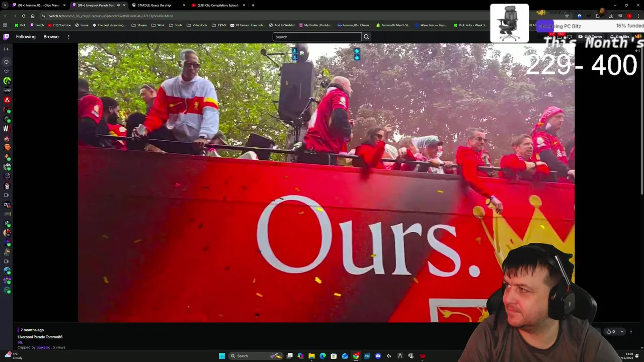Click first followed channel avatar in sidebar

[x=7, y=80]
